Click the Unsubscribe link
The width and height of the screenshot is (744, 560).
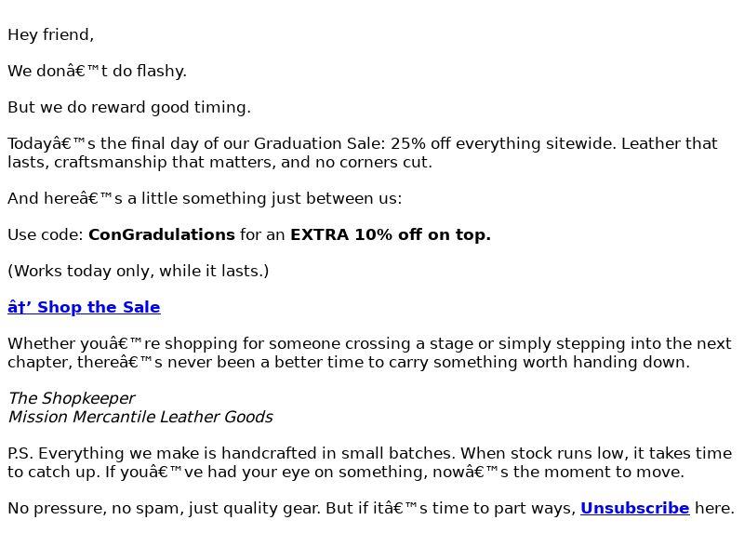click(x=634, y=508)
